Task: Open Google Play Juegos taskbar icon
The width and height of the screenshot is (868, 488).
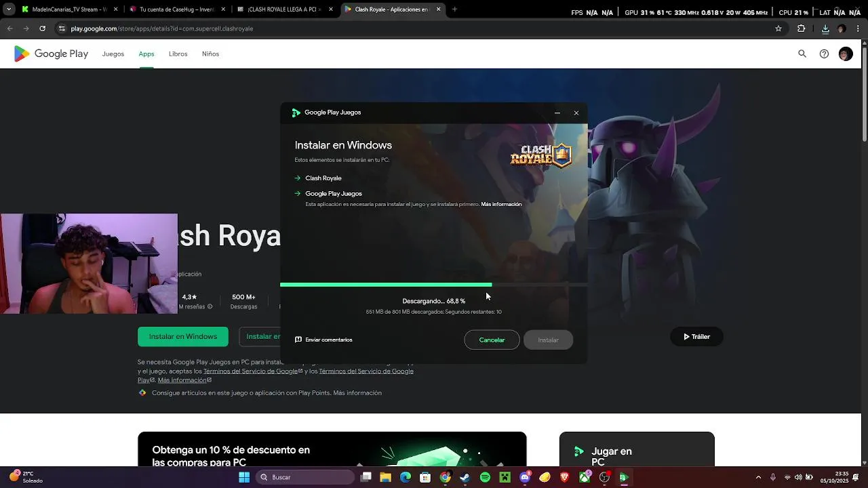Action: click(624, 477)
